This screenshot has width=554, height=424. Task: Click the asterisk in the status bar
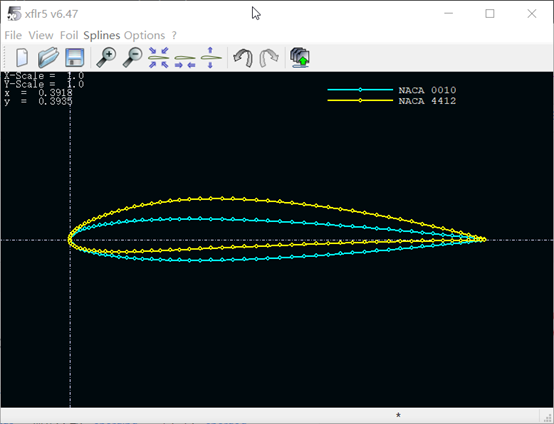point(398,415)
